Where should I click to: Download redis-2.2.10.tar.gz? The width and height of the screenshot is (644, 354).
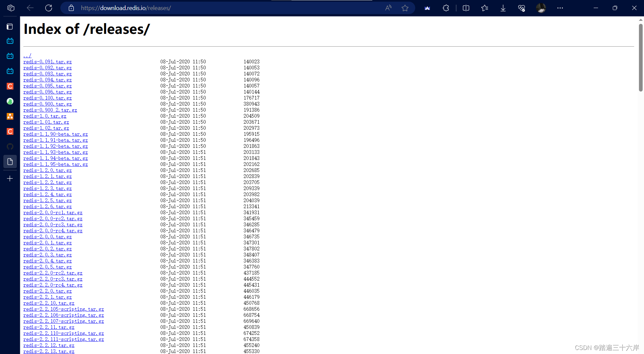click(49, 303)
